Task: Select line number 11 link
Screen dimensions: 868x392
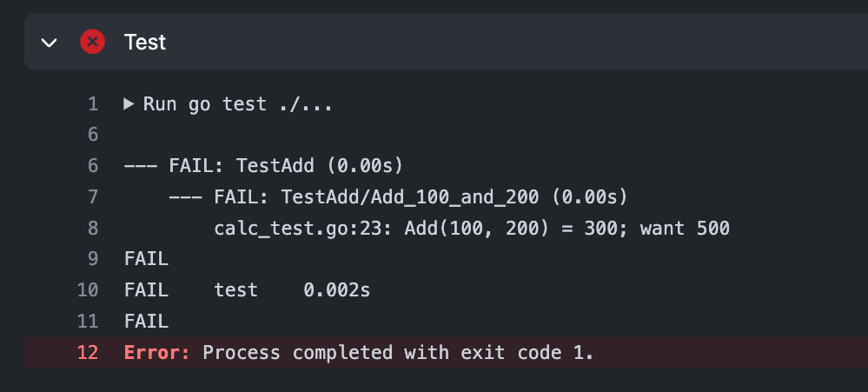Action: coord(88,321)
